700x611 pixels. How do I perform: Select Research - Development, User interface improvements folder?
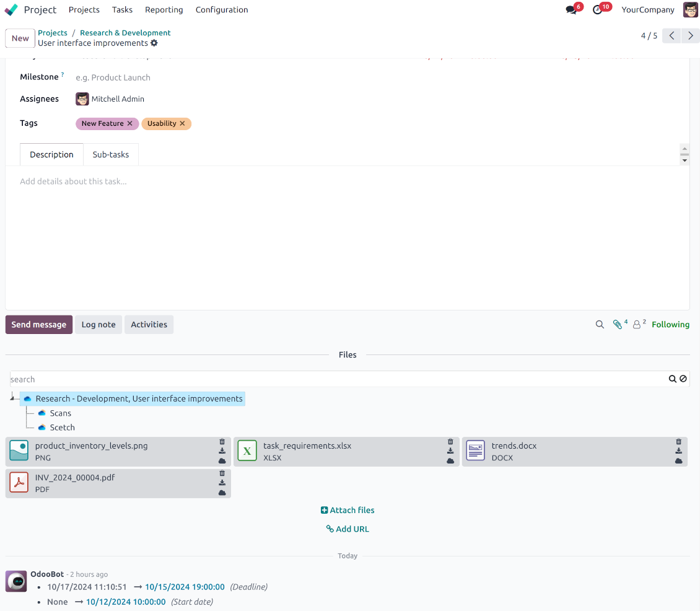coord(133,398)
